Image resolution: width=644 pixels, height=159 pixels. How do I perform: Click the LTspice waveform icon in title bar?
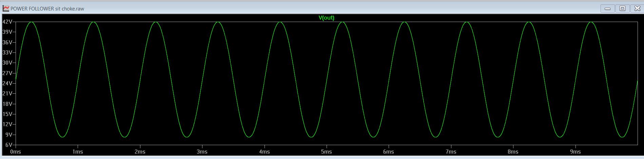coord(6,8)
